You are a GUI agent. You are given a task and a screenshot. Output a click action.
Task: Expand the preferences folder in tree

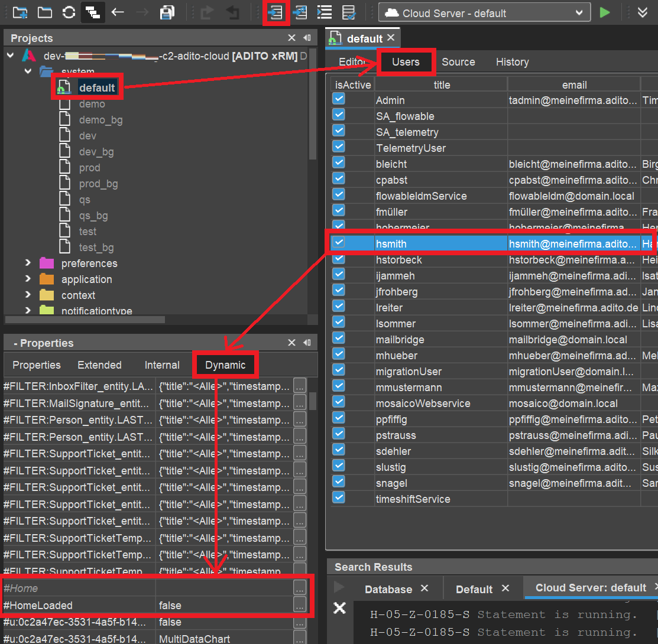(28, 263)
